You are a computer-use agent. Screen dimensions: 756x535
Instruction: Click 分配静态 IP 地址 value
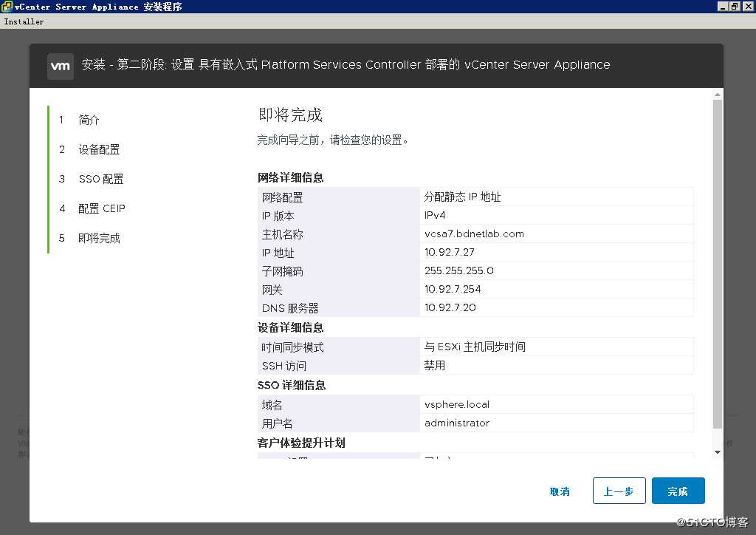(462, 197)
